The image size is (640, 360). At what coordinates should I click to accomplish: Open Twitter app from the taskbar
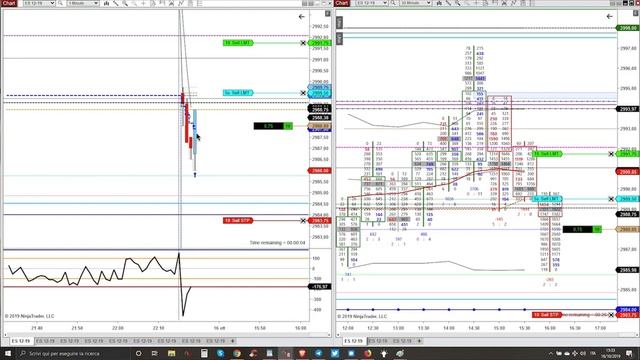click(x=335, y=353)
